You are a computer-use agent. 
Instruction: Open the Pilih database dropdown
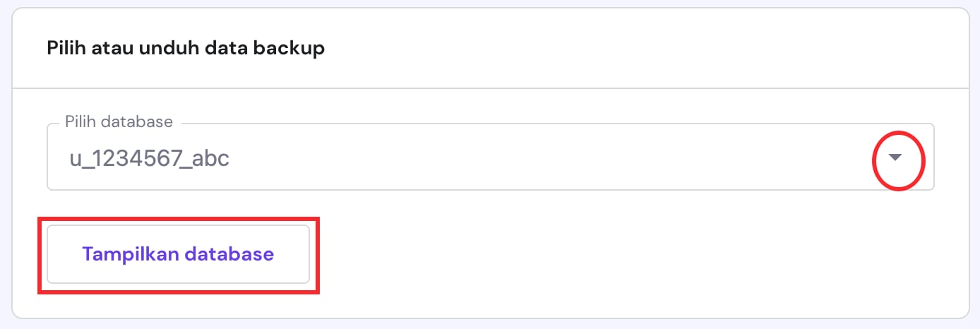[490, 158]
